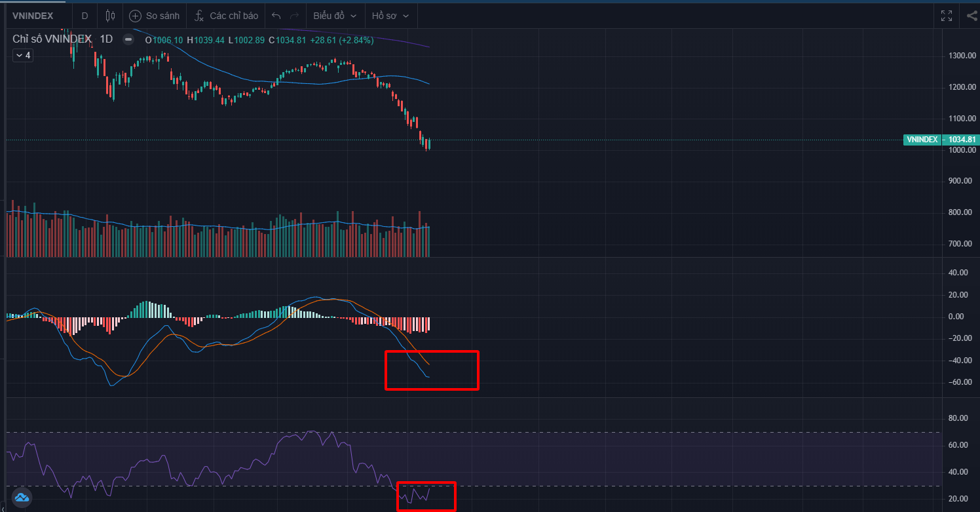Click the high value H1039.44
The image size is (980, 512).
pos(206,40)
